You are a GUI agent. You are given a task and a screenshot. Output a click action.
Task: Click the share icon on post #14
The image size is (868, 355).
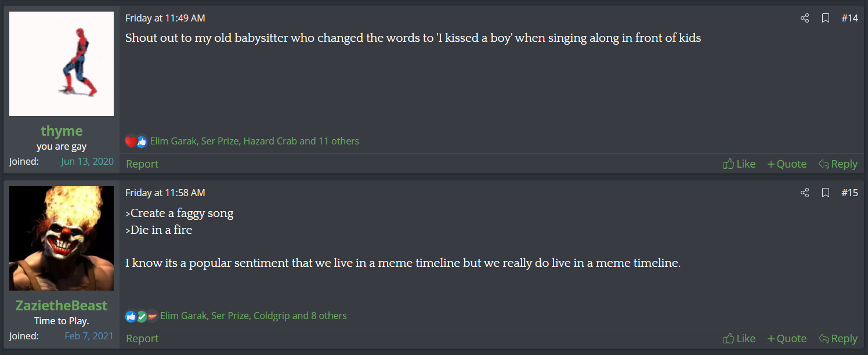tap(805, 18)
